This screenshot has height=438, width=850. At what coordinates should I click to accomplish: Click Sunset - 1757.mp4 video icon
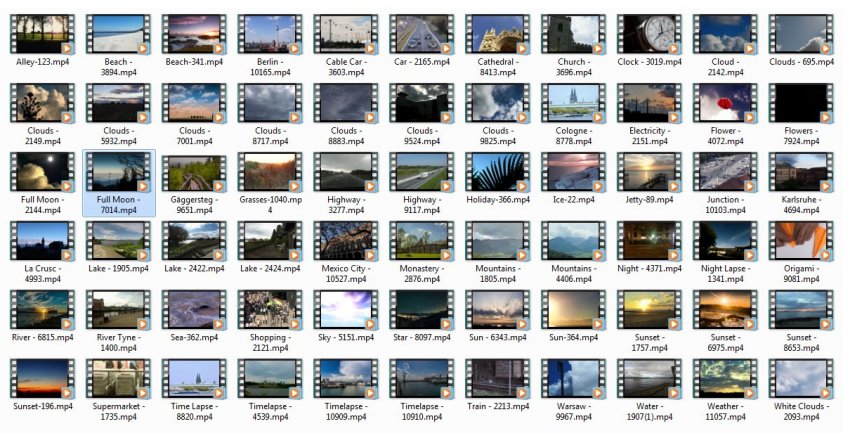point(649,310)
